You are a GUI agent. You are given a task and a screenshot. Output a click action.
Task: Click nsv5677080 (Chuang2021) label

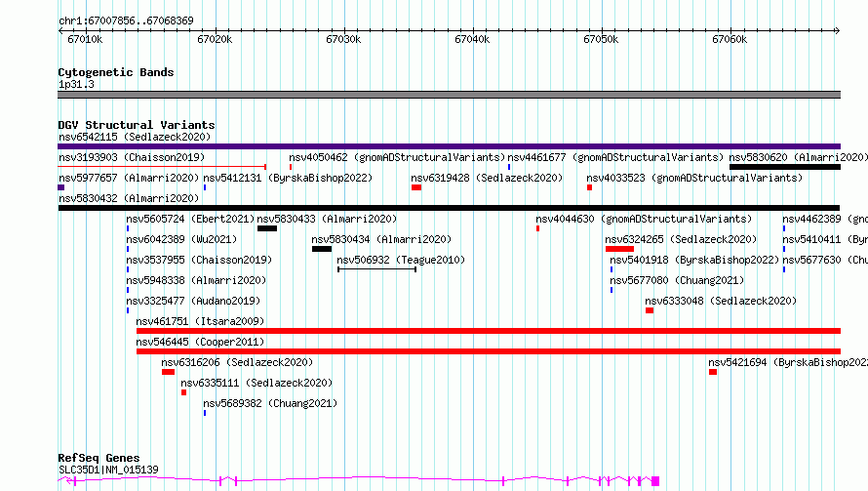[x=677, y=280]
